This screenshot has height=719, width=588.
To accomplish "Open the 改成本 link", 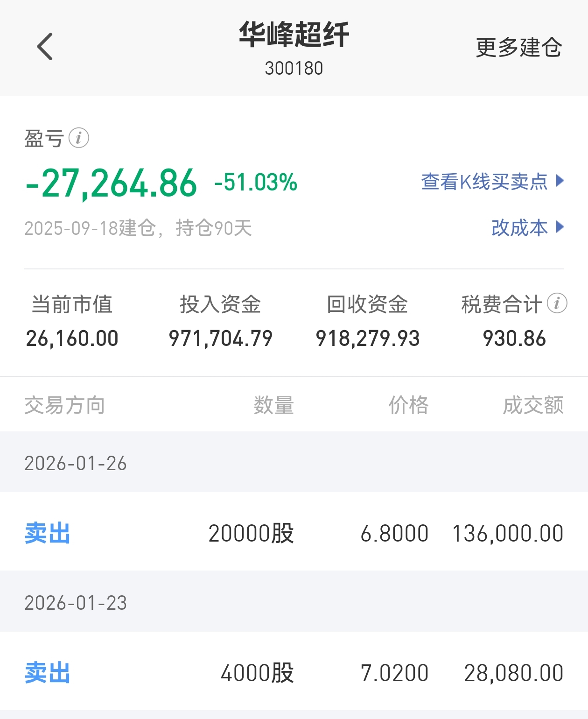I will pyautogui.click(x=519, y=228).
